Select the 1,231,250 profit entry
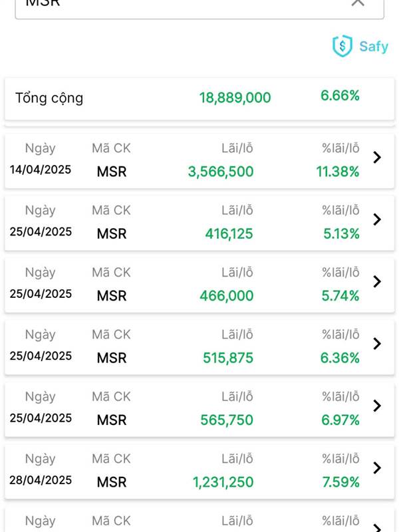This screenshot has width=399, height=532. (223, 482)
